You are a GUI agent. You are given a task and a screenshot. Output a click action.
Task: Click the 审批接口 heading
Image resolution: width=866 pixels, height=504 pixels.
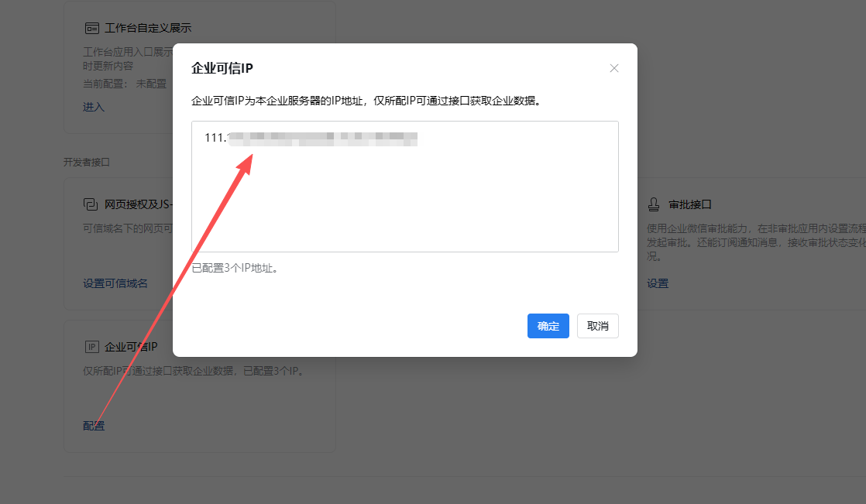[x=690, y=204]
